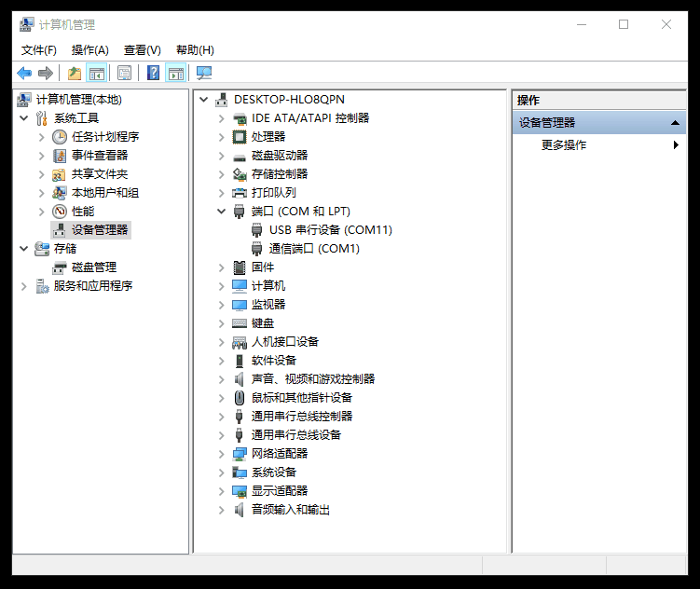The width and height of the screenshot is (700, 589).
Task: Click the 服务和应用程序 icon
Action: [42, 286]
